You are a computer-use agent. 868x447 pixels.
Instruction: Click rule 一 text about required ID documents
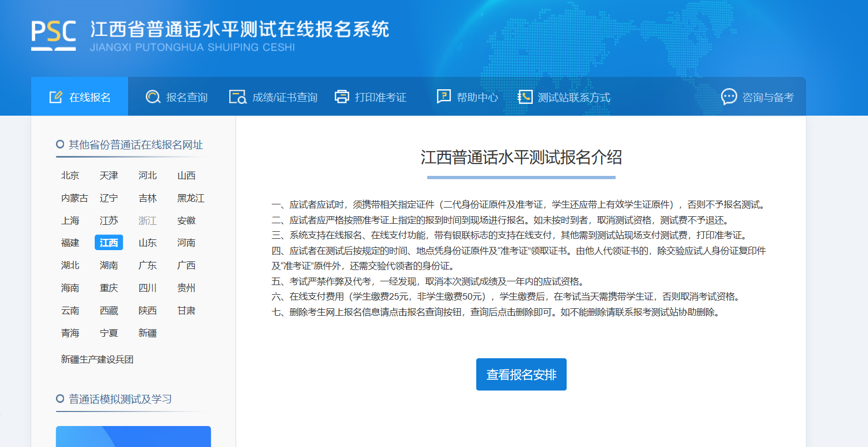click(519, 204)
